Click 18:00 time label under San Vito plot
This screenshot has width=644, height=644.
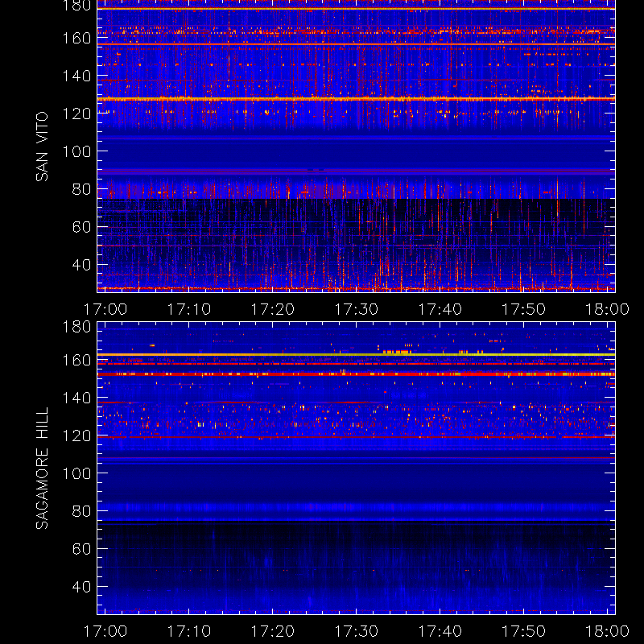click(x=608, y=309)
